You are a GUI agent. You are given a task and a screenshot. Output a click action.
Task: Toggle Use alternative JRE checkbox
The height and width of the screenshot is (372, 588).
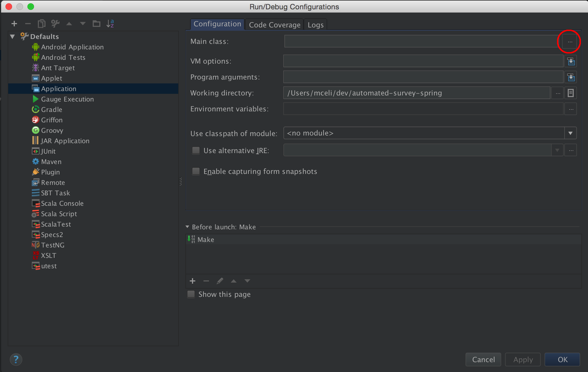[196, 150]
